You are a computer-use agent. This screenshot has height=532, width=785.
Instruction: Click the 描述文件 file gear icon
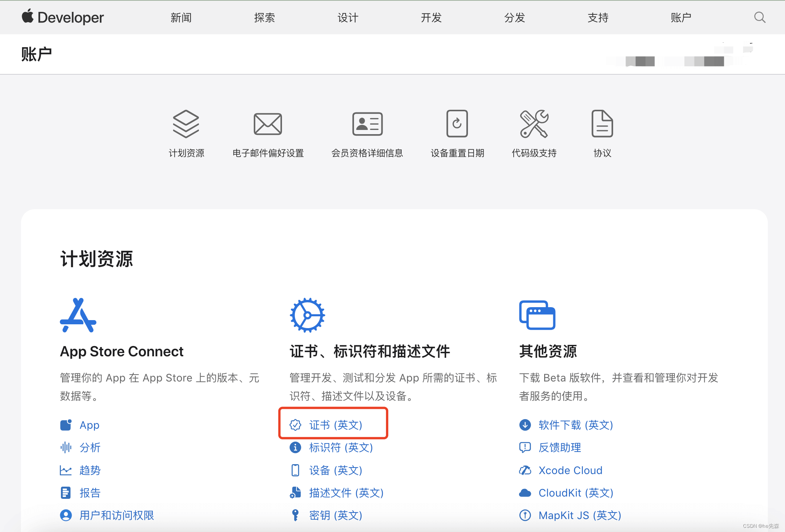coord(295,493)
